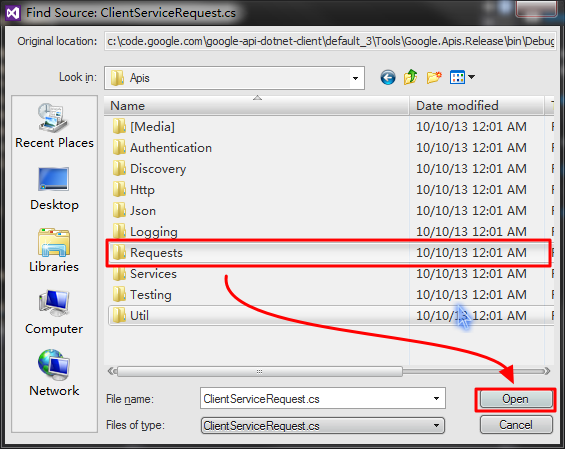565x449 pixels.
Task: Go to Desktop in the places sidebar
Action: [54, 188]
